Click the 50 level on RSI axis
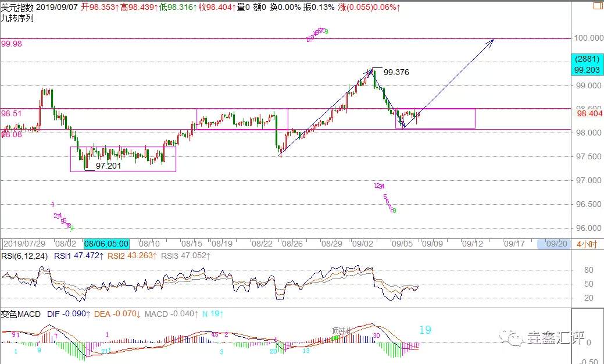Image resolution: width=604 pixels, height=364 pixels. coord(588,284)
